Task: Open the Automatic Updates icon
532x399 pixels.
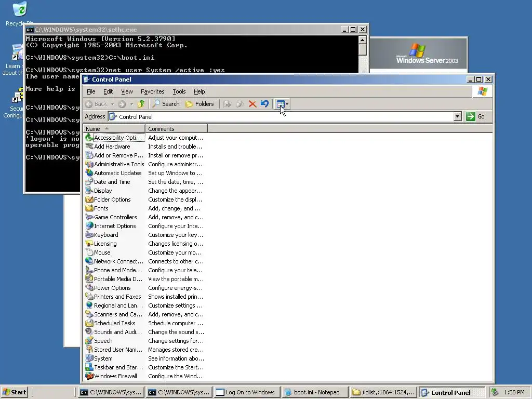Action: (x=89, y=172)
